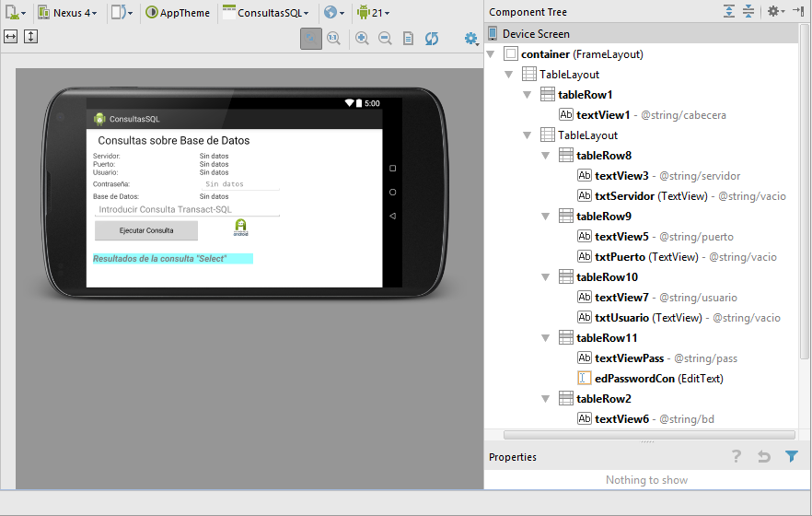
Task: Click the expand width horizontally icon
Action: [x=11, y=36]
